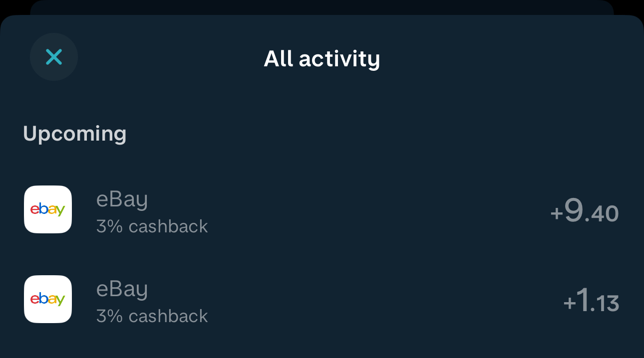Tap the +9.40 cashback amount

(x=584, y=212)
